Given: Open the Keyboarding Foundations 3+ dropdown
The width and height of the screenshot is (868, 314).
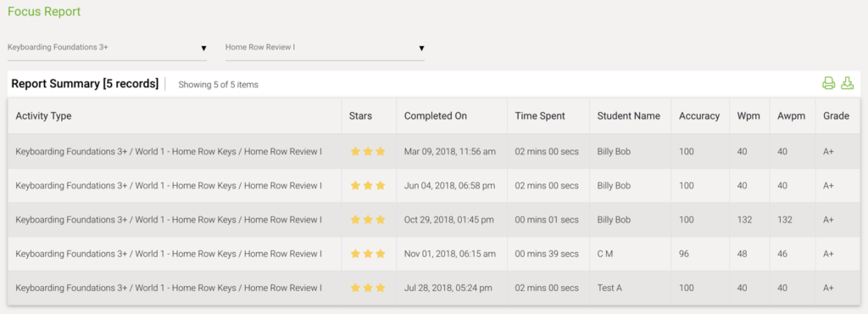Looking at the screenshot, I should pos(107,48).
